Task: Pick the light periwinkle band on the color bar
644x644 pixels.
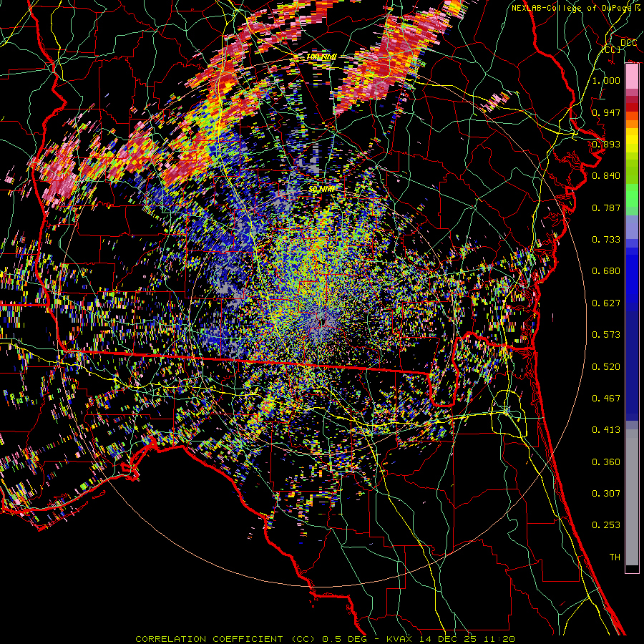Action: 632,227
